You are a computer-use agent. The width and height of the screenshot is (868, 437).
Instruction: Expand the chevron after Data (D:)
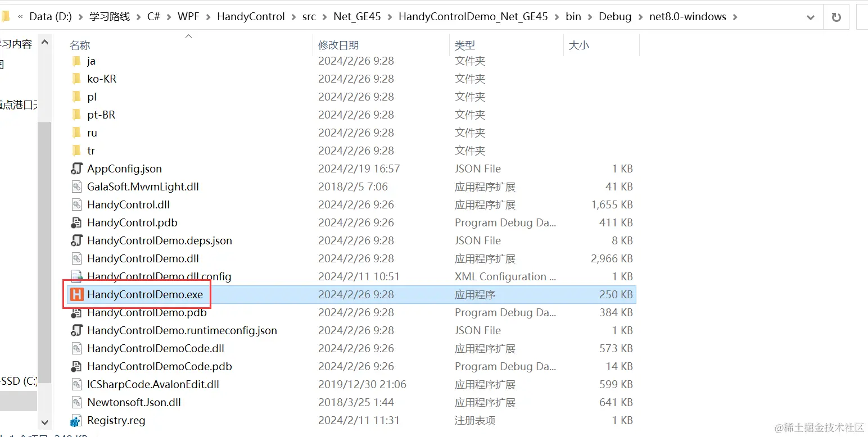80,17
